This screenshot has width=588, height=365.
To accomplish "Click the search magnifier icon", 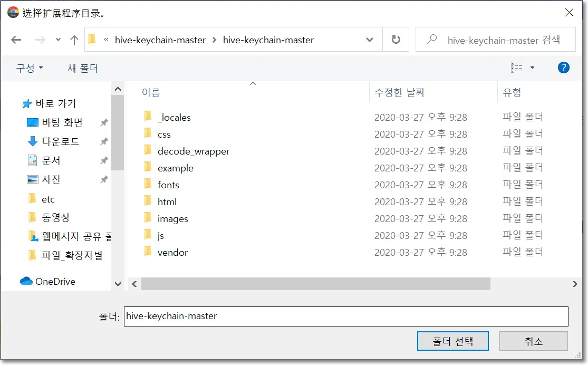I will pos(432,39).
